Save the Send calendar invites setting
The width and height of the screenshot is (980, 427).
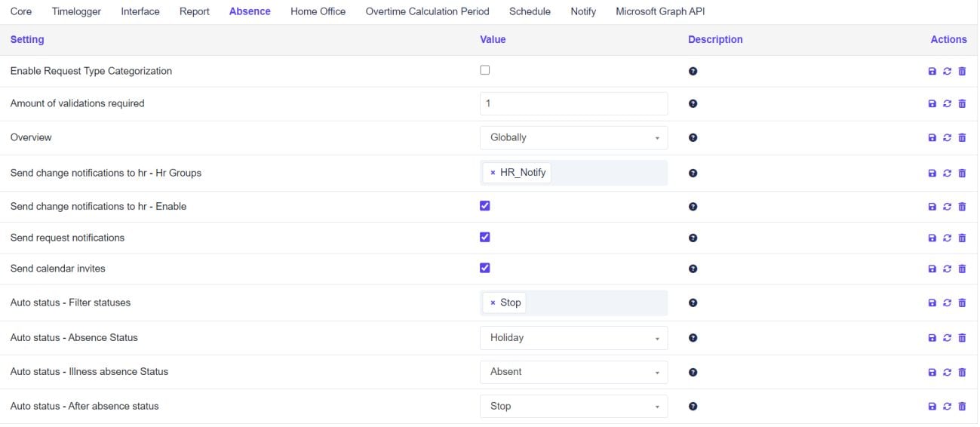click(932, 269)
